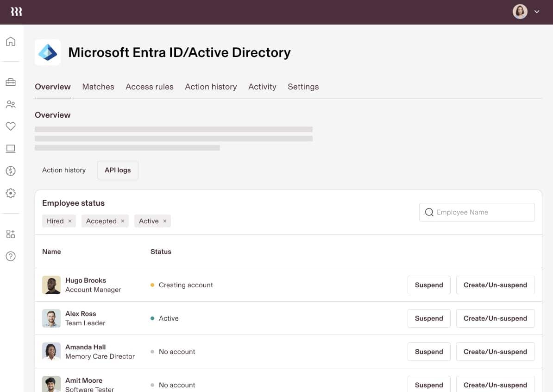The height and width of the screenshot is (392, 553).
Task: Switch to the Access rules tab
Action: click(x=150, y=87)
